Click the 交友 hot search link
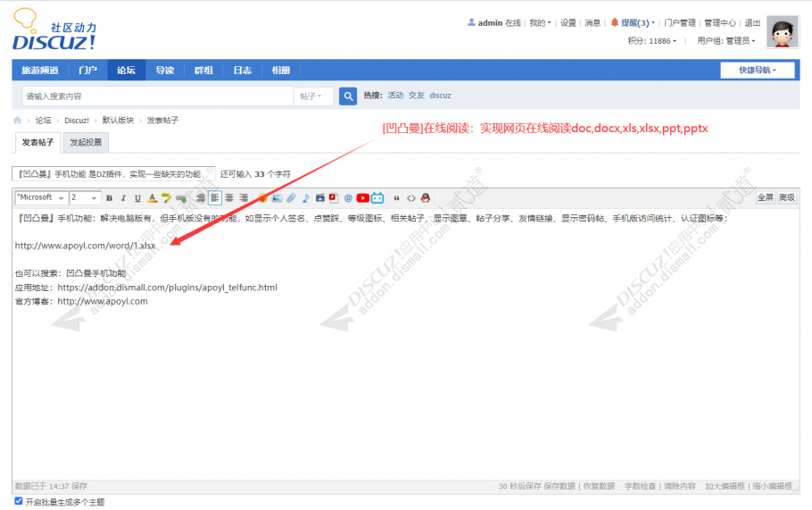This screenshot has height=510, width=812. [x=417, y=96]
